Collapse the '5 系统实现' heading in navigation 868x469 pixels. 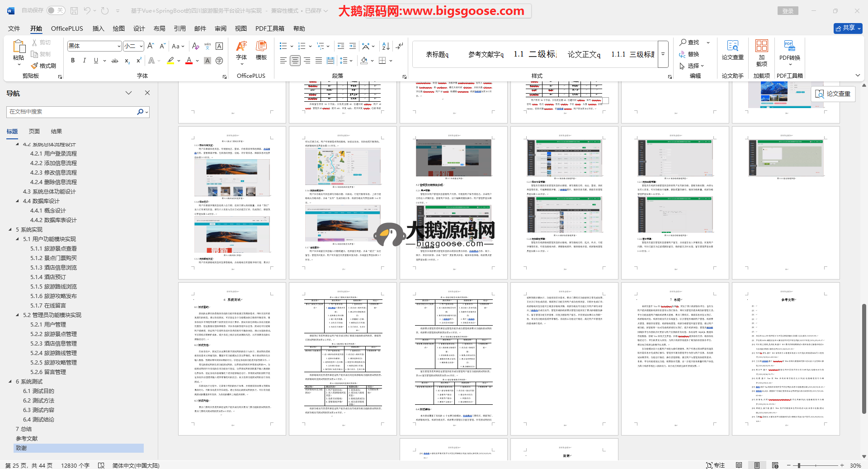(10, 230)
